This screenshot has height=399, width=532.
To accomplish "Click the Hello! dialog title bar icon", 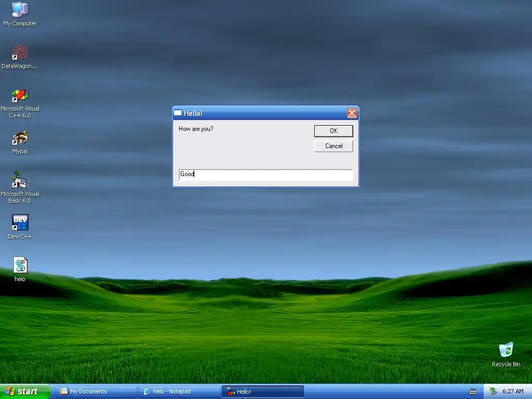I will (x=178, y=113).
